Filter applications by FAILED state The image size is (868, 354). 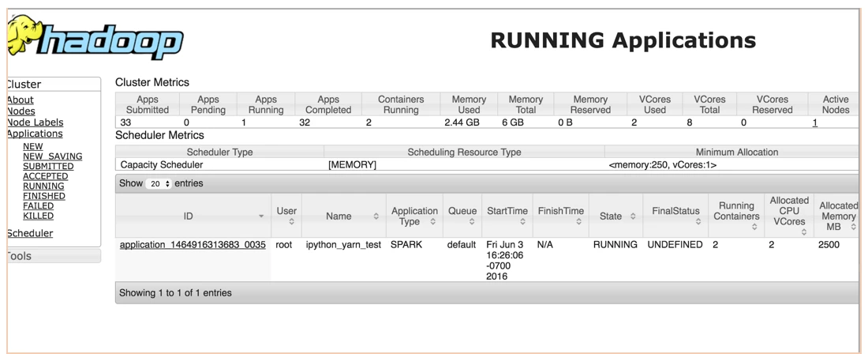(x=38, y=206)
